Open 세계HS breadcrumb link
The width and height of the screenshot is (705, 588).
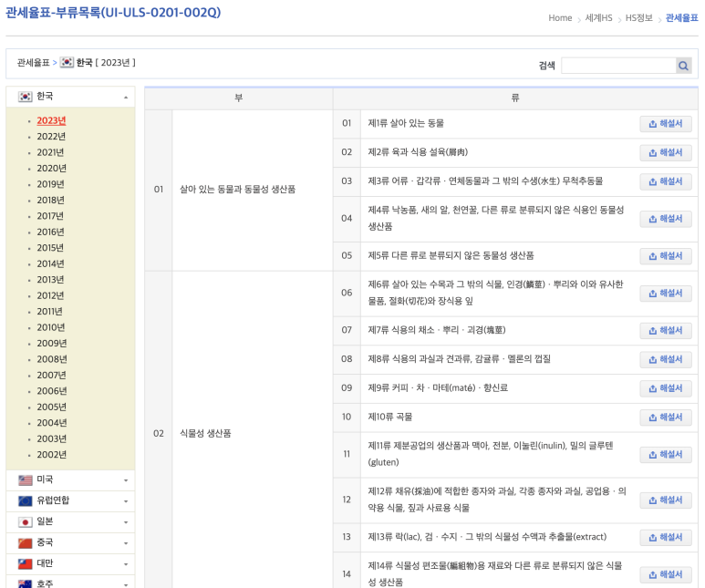(599, 18)
